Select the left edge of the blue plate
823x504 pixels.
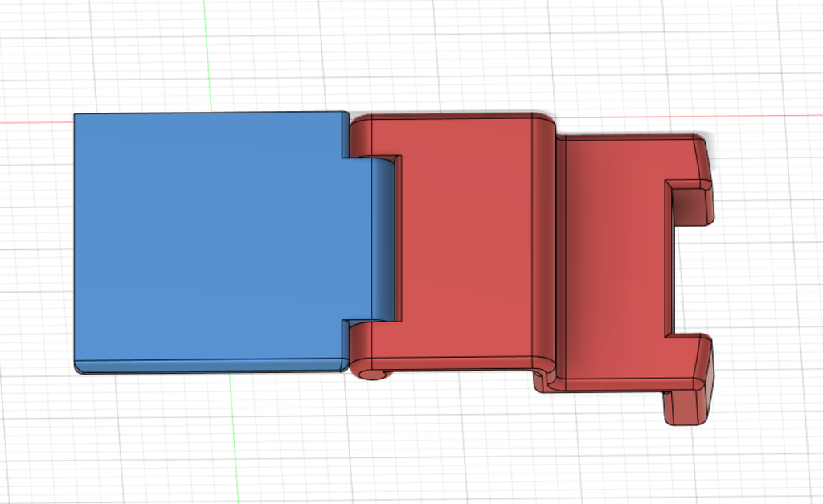pyautogui.click(x=74, y=241)
